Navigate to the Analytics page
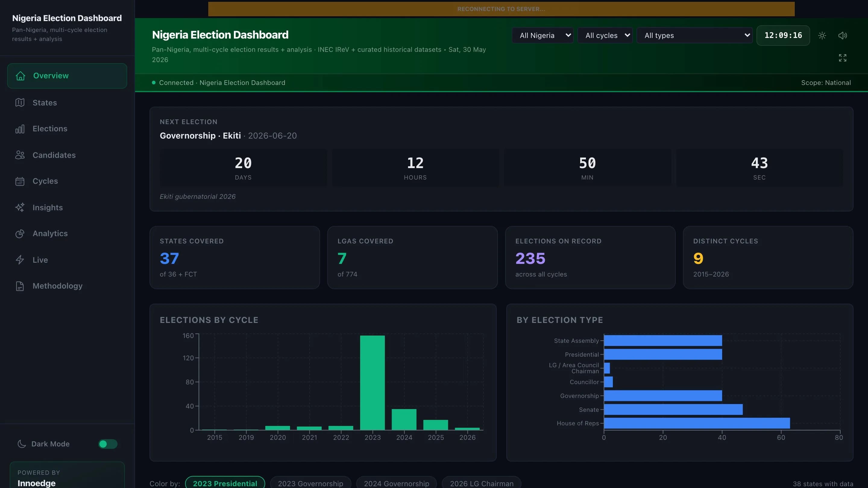This screenshot has width=868, height=488. pos(67,233)
